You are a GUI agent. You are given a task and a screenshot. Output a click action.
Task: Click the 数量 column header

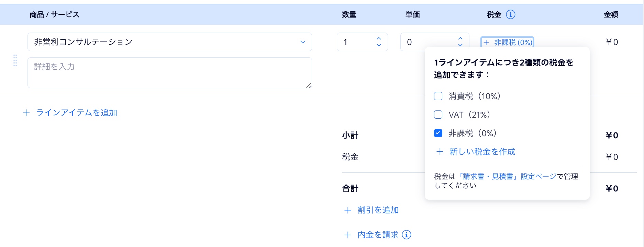[349, 14]
